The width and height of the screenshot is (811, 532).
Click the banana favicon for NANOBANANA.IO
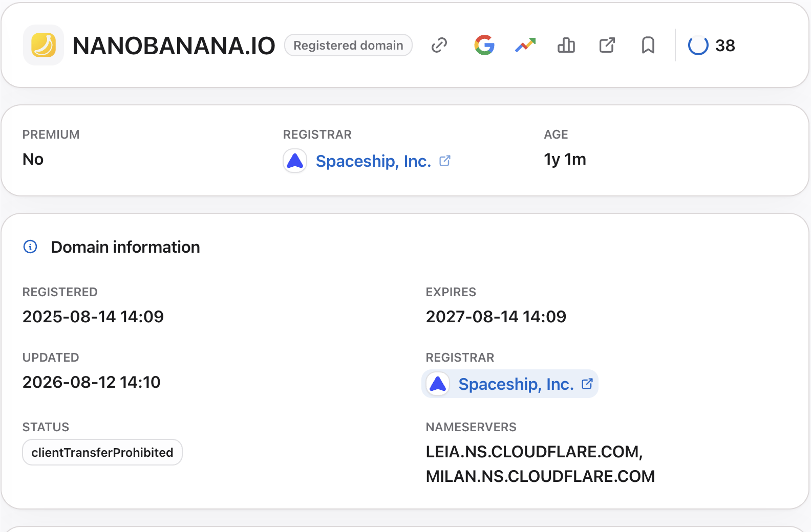point(44,45)
